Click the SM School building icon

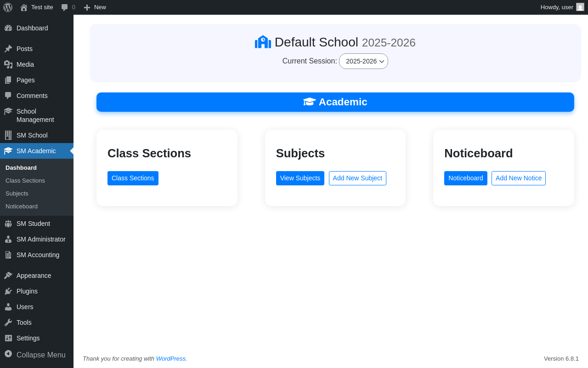click(x=8, y=135)
